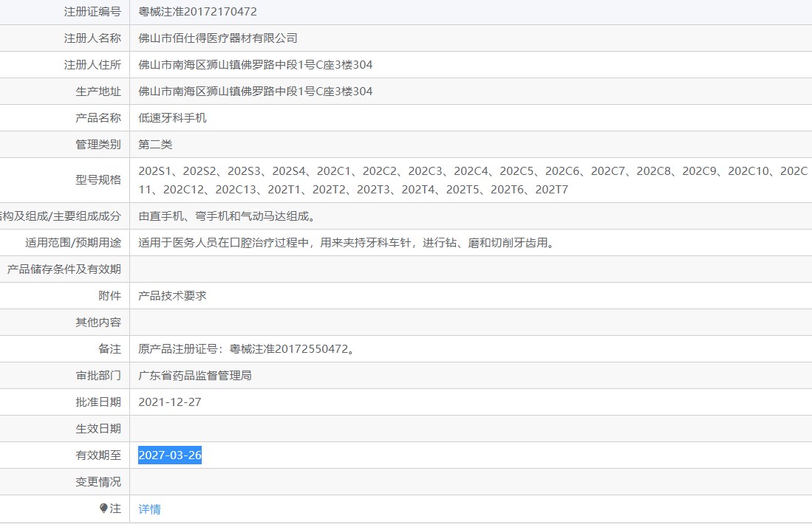Click the 生产地址 address value
The width and height of the screenshot is (812, 530).
(256, 91)
